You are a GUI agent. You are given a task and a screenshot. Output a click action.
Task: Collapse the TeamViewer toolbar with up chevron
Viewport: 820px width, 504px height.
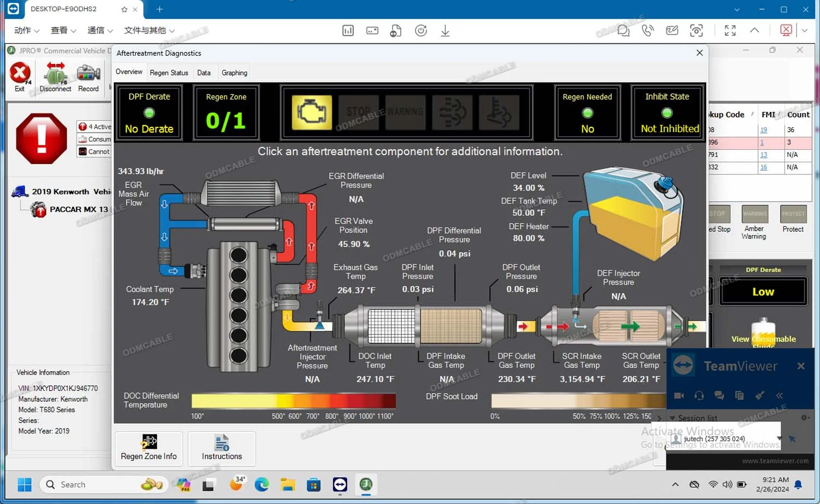[x=754, y=31]
